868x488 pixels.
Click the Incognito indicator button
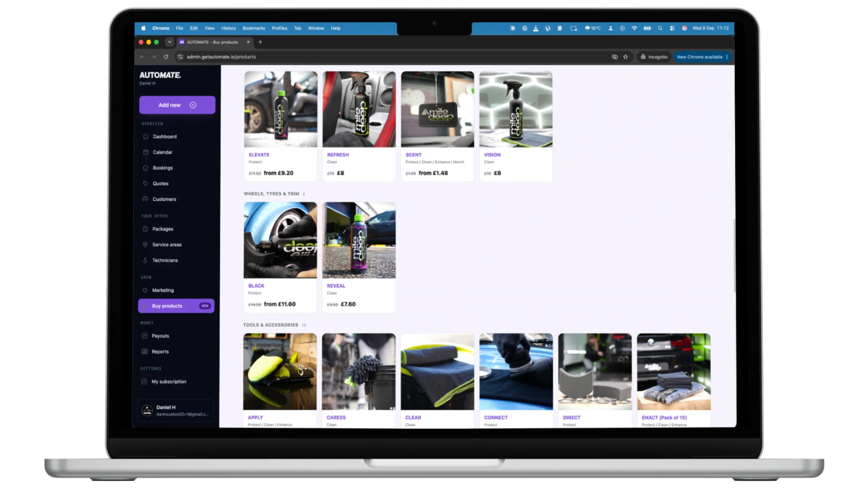click(x=654, y=57)
